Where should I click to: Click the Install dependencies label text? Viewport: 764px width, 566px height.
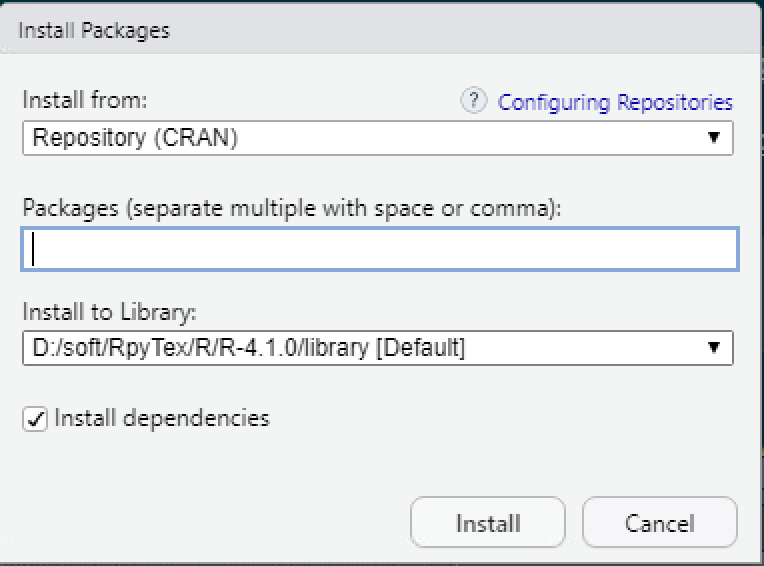[162, 418]
